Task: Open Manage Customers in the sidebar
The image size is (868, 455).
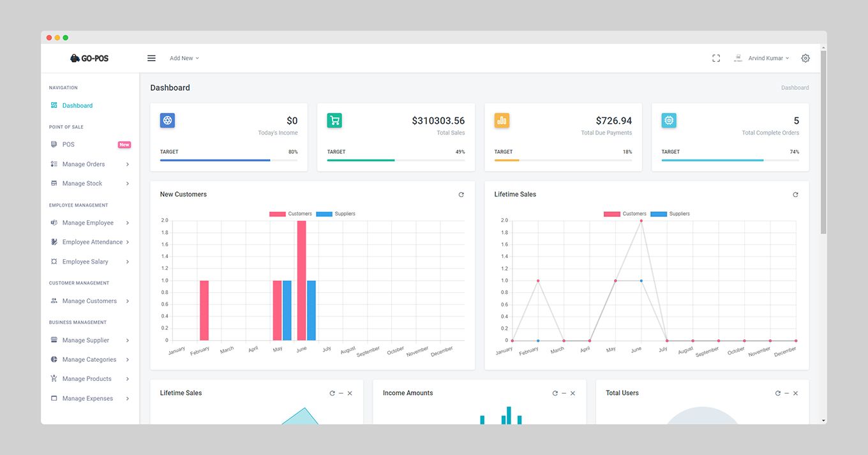Action: click(x=90, y=301)
